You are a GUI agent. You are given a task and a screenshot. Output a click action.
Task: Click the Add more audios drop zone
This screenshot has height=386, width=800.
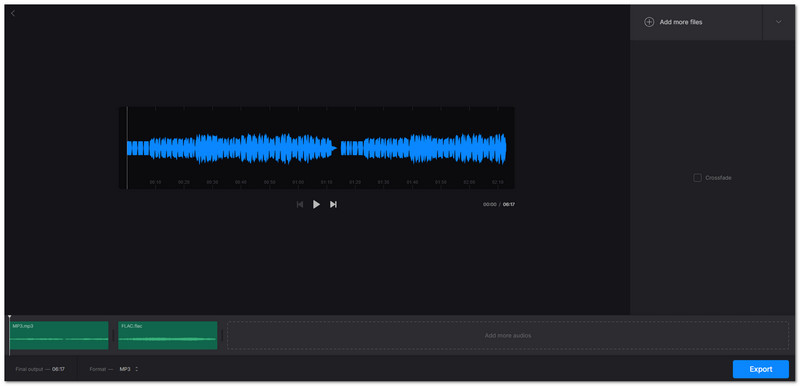508,336
